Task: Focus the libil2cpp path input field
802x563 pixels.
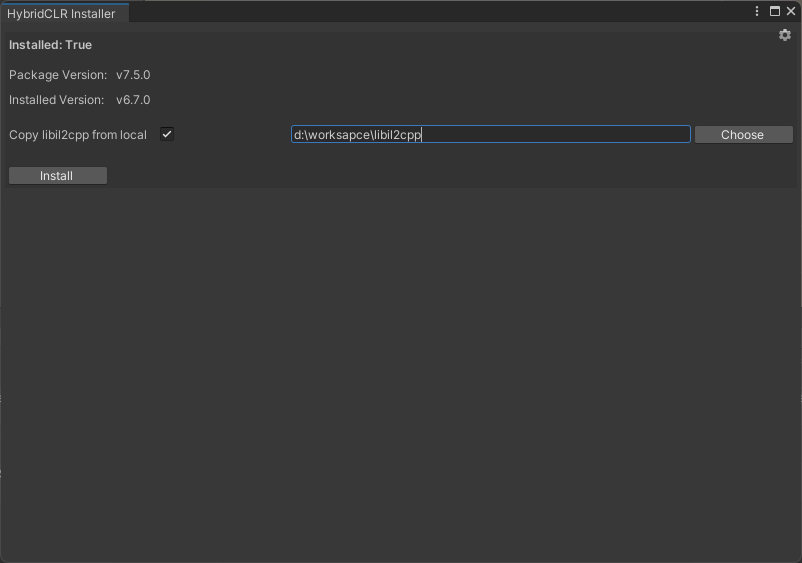Action: [491, 134]
